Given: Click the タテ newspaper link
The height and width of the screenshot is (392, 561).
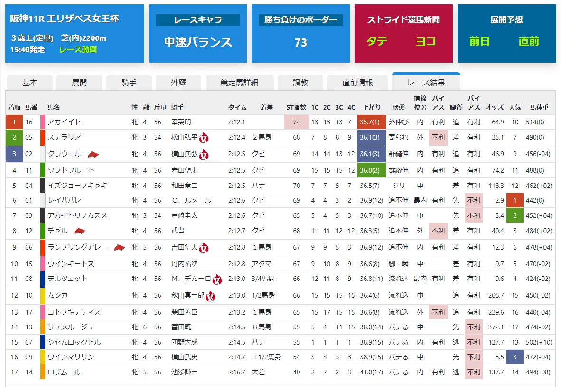Looking at the screenshot, I should 377,41.
